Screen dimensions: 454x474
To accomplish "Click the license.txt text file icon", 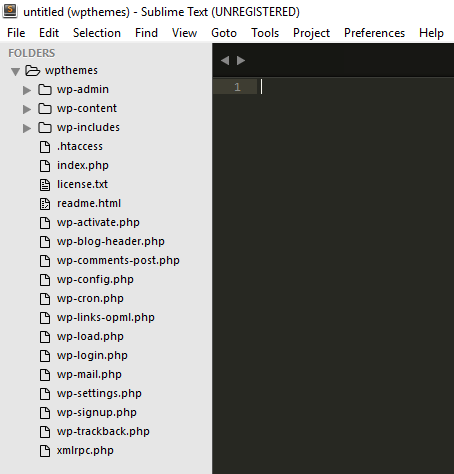I will click(45, 184).
